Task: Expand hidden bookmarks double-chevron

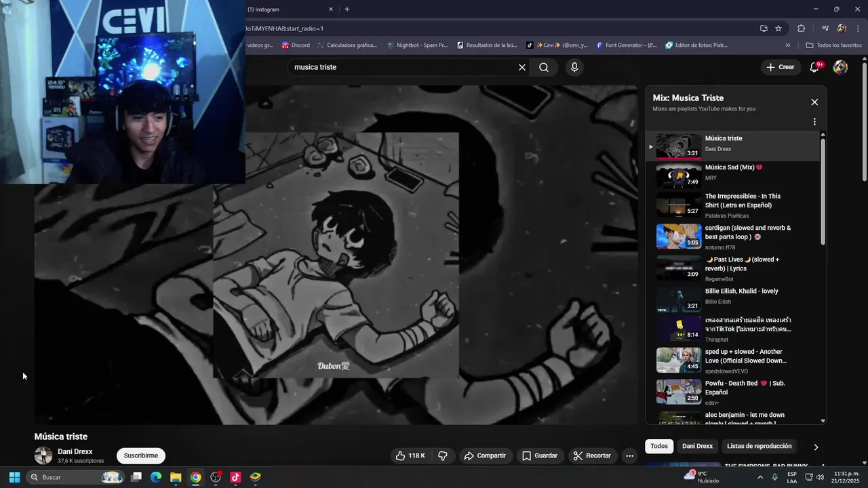Action: pyautogui.click(x=788, y=45)
